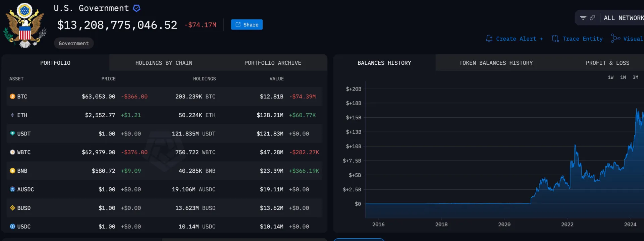Click the Create Alert bell icon
The image size is (644, 241).
coord(489,39)
